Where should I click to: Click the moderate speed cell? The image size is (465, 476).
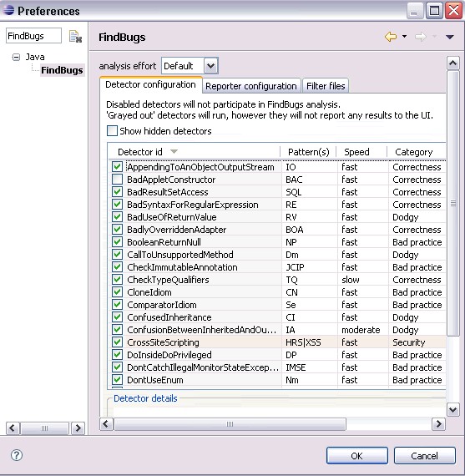(x=361, y=330)
